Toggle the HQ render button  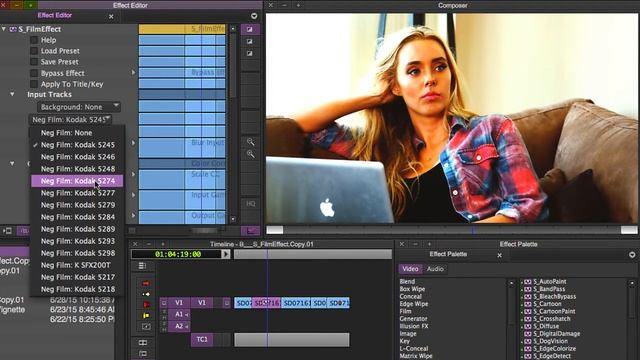coord(251,204)
